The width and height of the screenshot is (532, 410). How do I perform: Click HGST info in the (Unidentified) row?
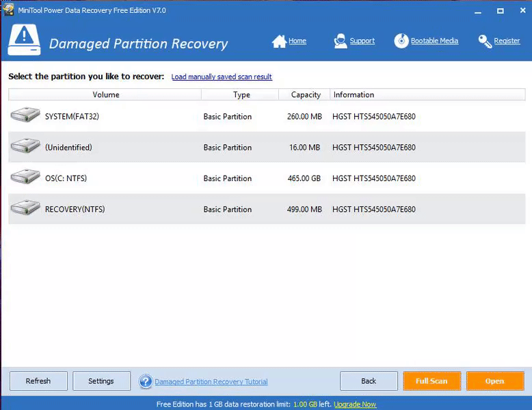click(374, 148)
